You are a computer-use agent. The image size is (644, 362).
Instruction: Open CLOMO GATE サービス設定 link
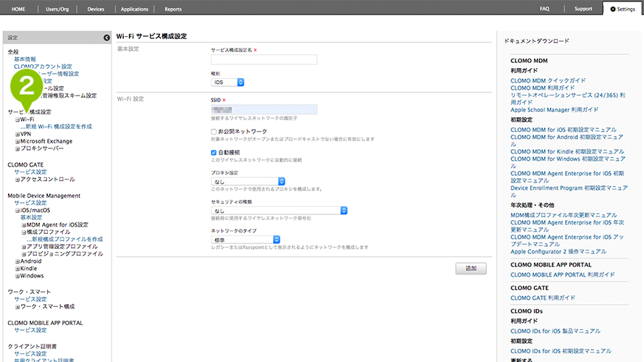[30, 172]
